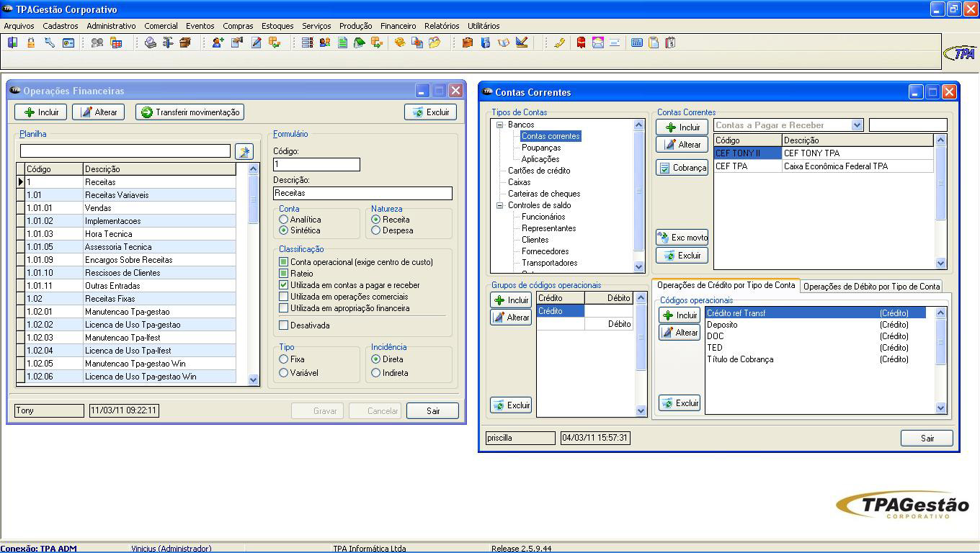Select the Analítica account radio button
The width and height of the screenshot is (980, 553).
(284, 220)
